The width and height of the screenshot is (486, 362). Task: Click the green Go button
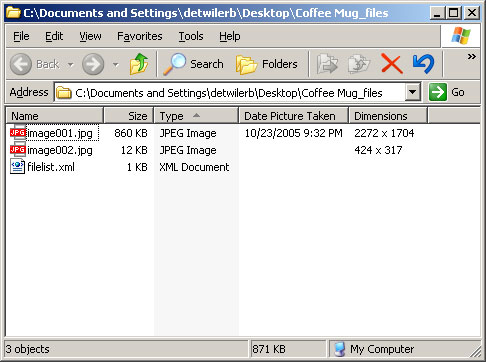[447, 92]
